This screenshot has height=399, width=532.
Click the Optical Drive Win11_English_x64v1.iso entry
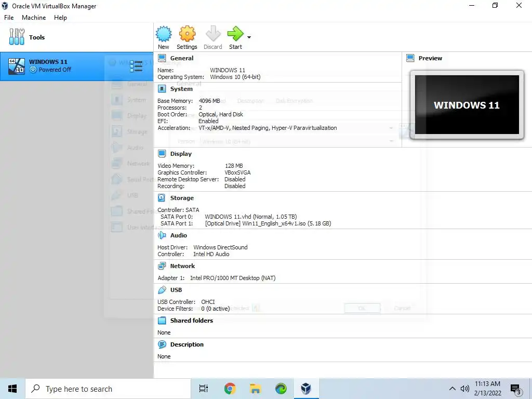pyautogui.click(x=268, y=223)
